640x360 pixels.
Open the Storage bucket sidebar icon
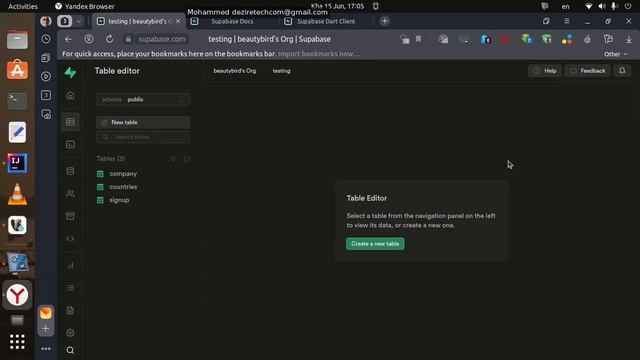[x=70, y=216]
